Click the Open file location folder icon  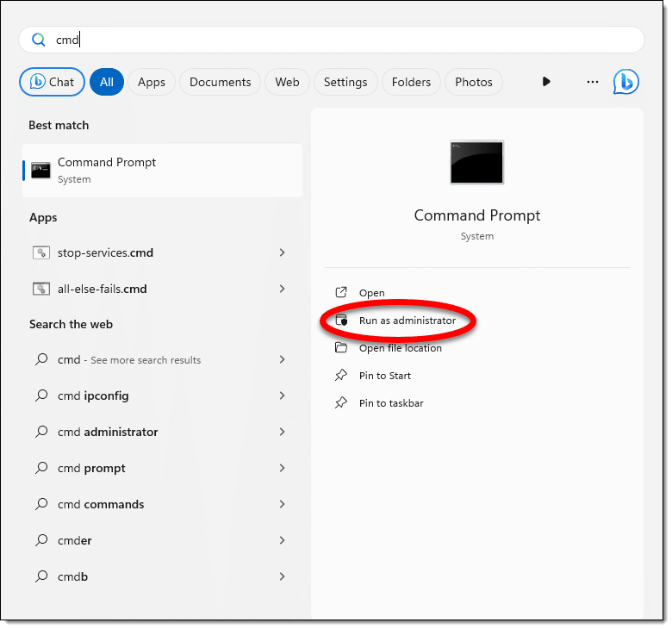[341, 348]
